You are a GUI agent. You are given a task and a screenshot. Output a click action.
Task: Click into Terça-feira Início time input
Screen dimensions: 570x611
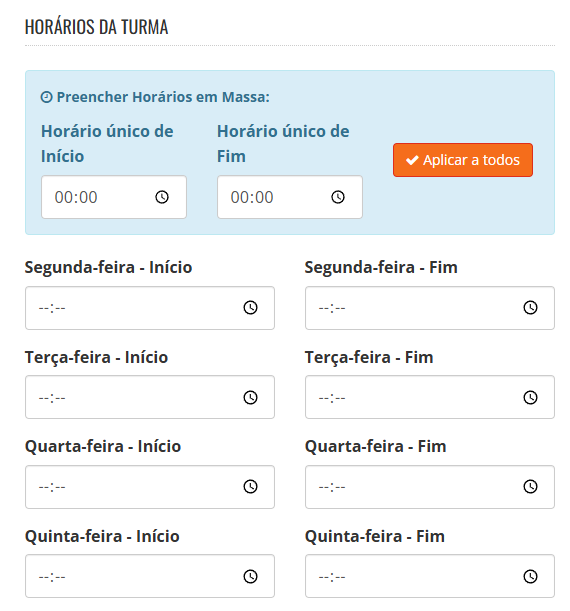click(x=150, y=397)
